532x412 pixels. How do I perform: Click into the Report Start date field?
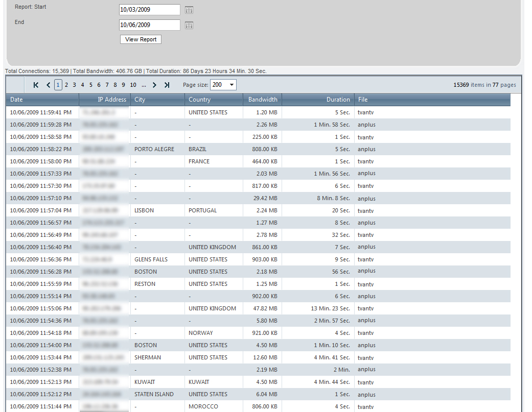click(149, 10)
